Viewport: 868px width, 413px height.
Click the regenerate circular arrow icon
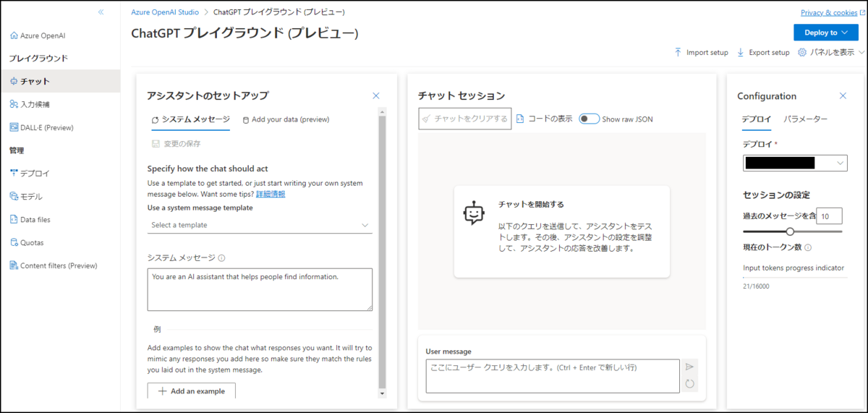click(689, 384)
